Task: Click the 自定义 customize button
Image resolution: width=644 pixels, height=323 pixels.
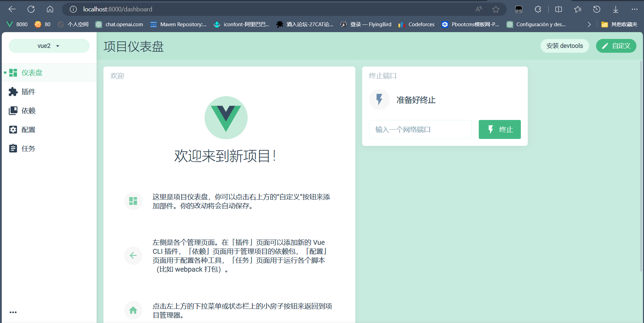Action: click(x=616, y=46)
